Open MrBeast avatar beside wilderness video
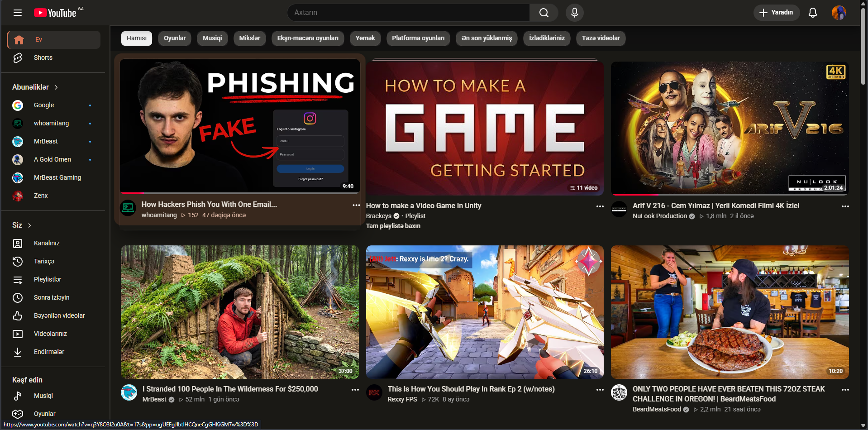 (x=129, y=392)
